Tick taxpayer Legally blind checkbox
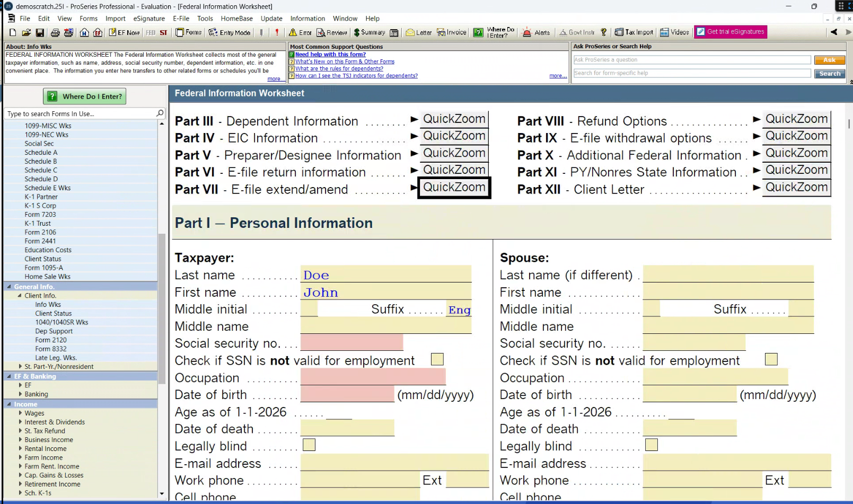853x504 pixels. coord(309,445)
